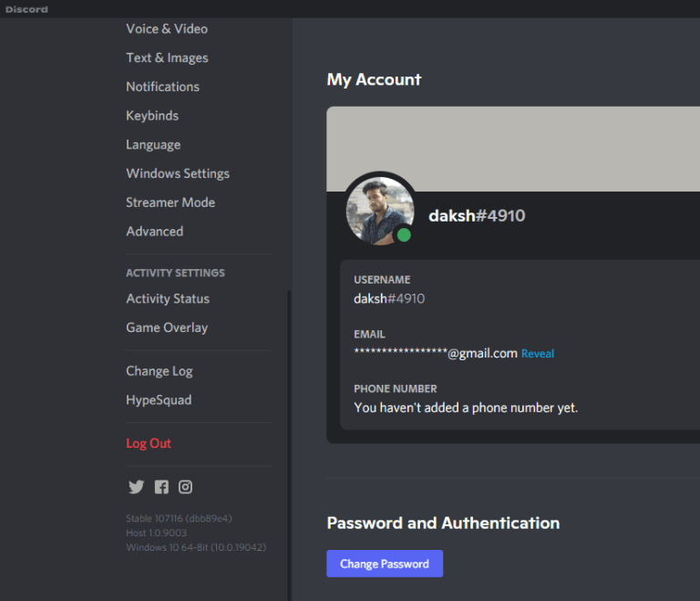
Task: Open Discord's Instagram page icon
Action: pyautogui.click(x=185, y=487)
